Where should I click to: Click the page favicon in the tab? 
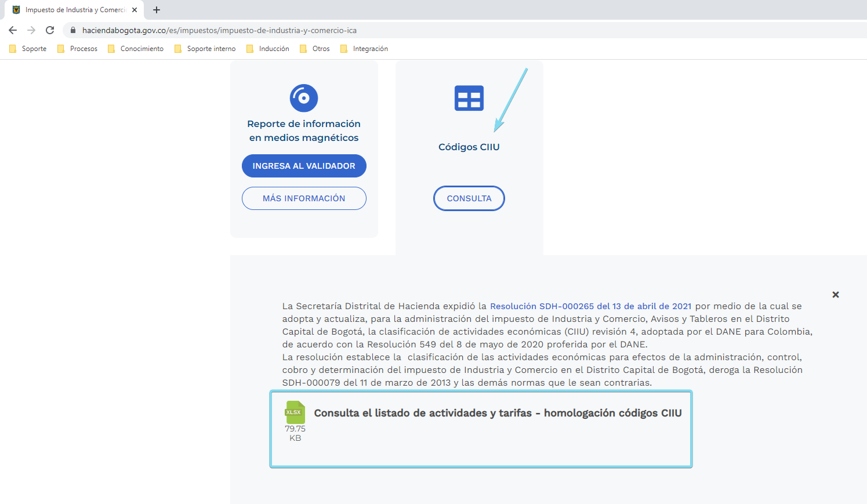(x=16, y=10)
